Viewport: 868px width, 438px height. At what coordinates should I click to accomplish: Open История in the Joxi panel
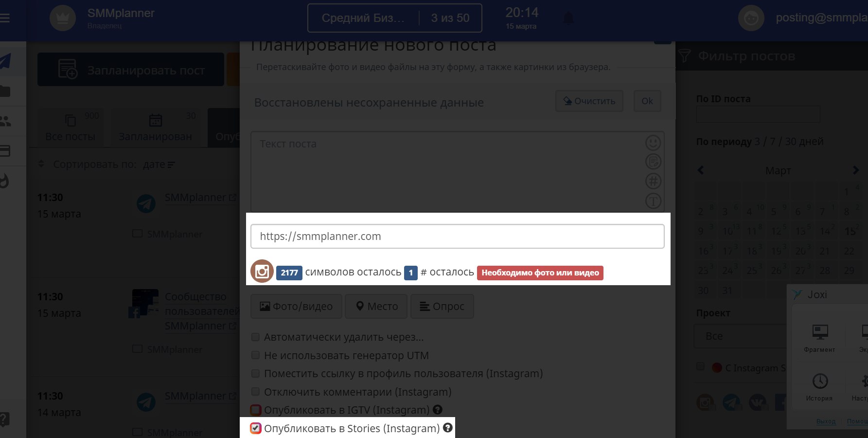coord(820,387)
